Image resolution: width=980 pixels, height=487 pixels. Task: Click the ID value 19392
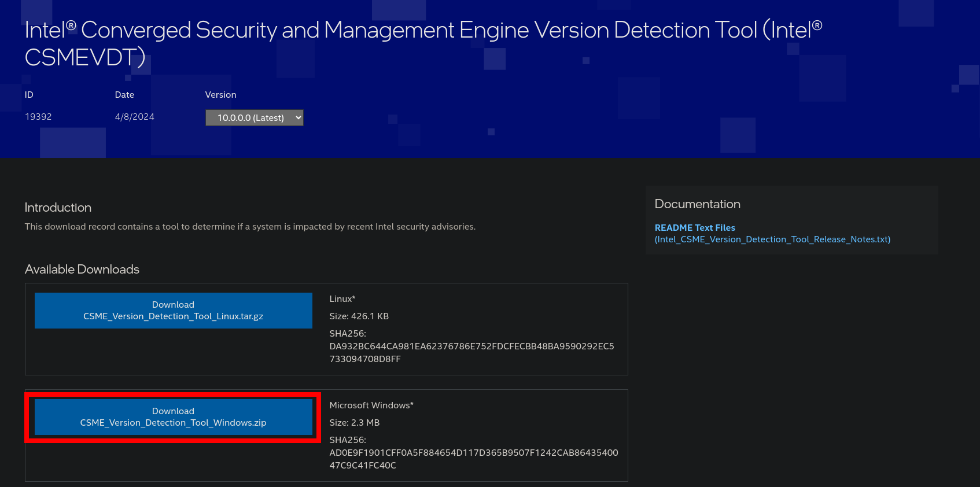[38, 117]
